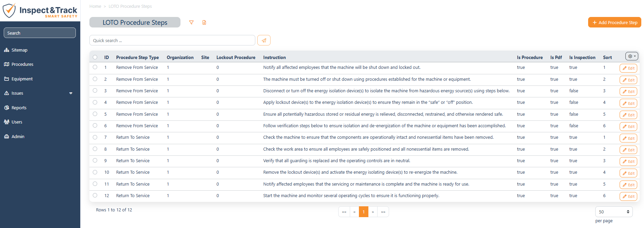Viewport: 644px width, 228px height.
Task: Go to first page with double-left arrows
Action: click(x=344, y=212)
